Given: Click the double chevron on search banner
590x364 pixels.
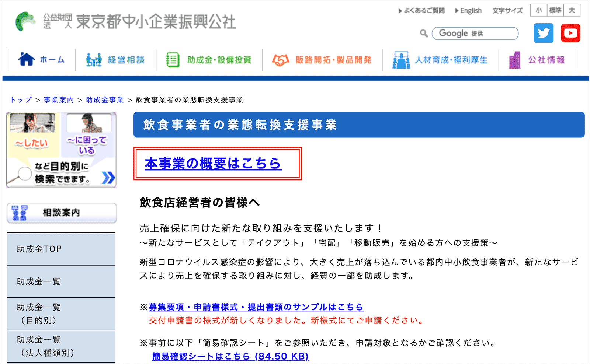Looking at the screenshot, I should 108,178.
